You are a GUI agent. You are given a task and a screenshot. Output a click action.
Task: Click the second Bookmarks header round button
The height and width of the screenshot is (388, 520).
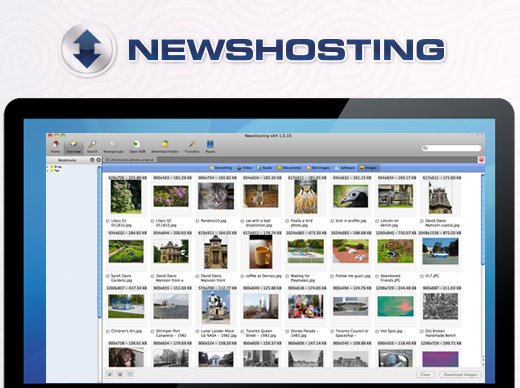(x=98, y=160)
